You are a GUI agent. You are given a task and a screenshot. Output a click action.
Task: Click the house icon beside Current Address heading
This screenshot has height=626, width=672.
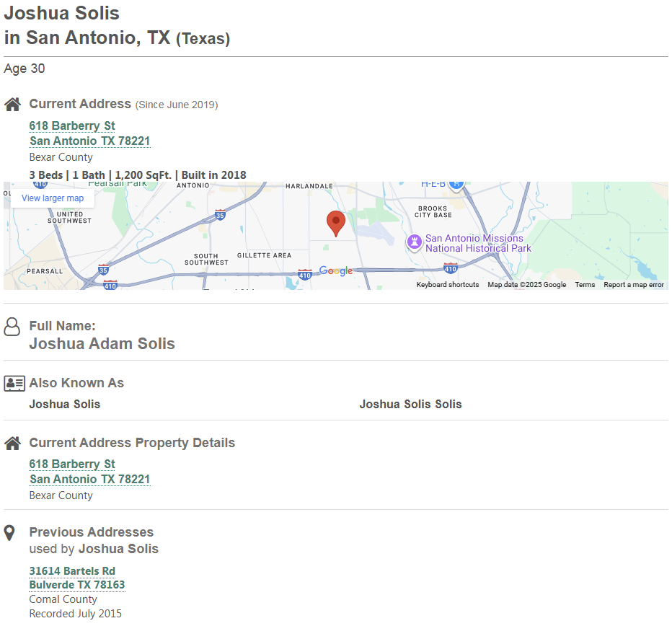12,105
